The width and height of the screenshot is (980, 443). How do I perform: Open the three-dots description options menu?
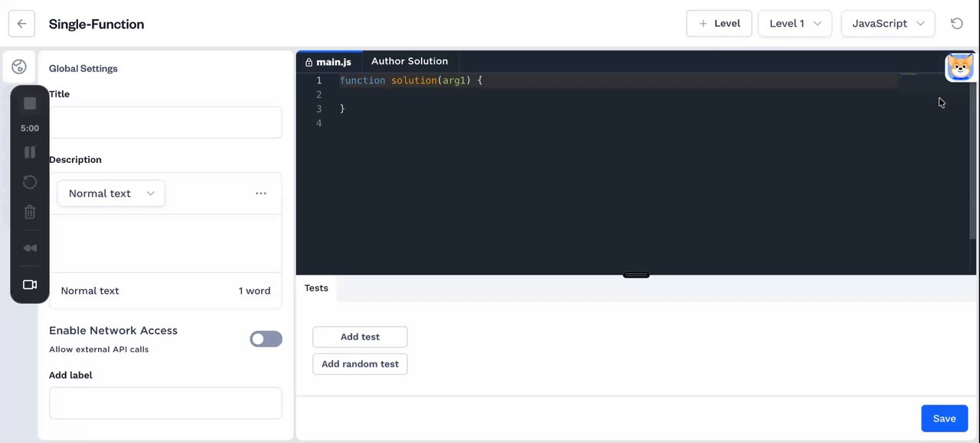click(x=261, y=194)
